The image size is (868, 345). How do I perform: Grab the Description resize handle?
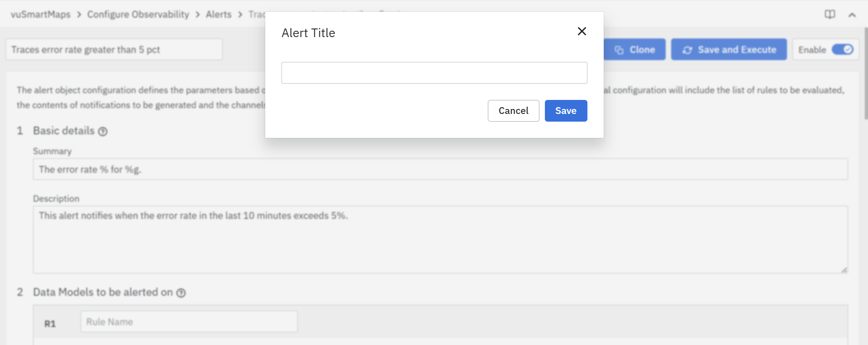click(844, 270)
